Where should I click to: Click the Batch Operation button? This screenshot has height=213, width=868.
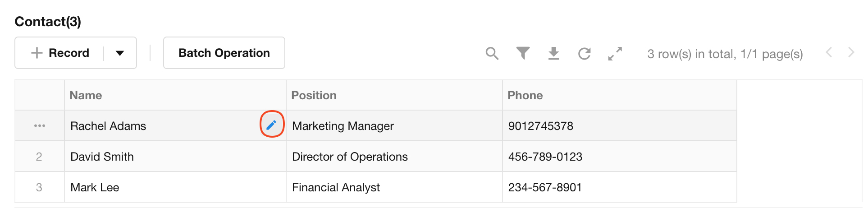[x=224, y=53]
